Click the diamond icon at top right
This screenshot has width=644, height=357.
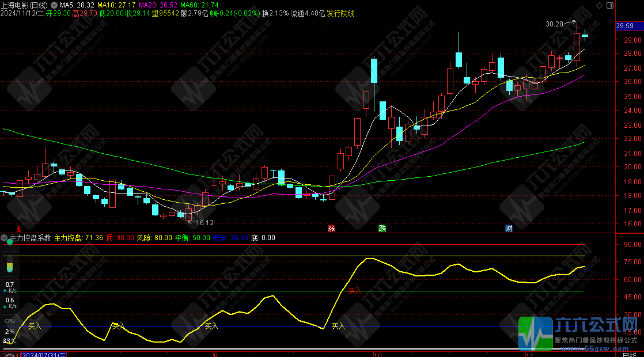coord(599,5)
